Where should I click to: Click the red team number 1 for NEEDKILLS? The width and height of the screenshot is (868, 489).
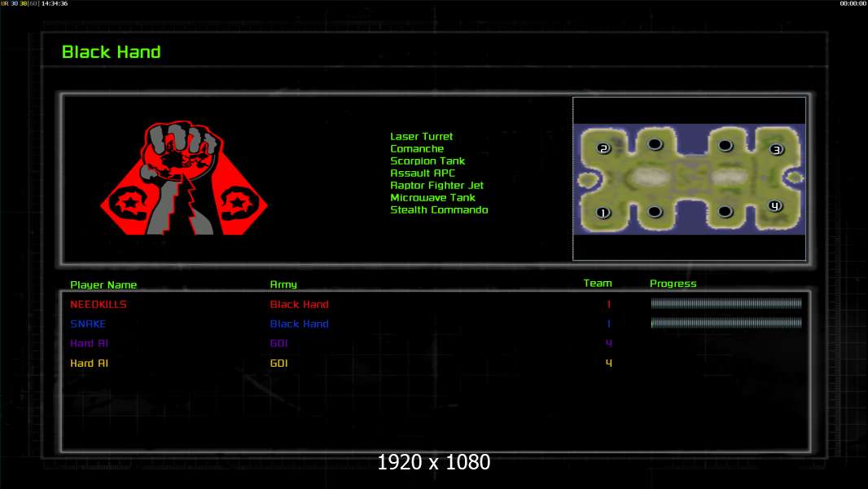pos(609,304)
